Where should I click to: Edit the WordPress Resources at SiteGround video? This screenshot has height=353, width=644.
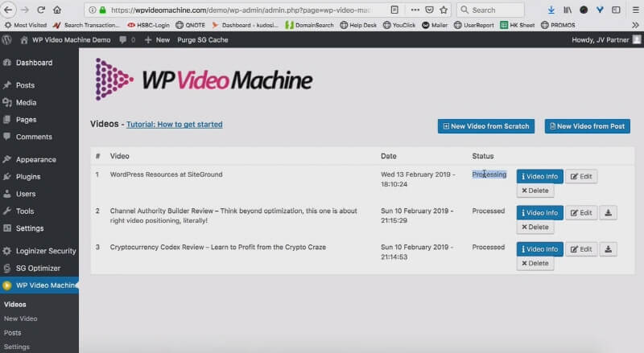pyautogui.click(x=581, y=177)
